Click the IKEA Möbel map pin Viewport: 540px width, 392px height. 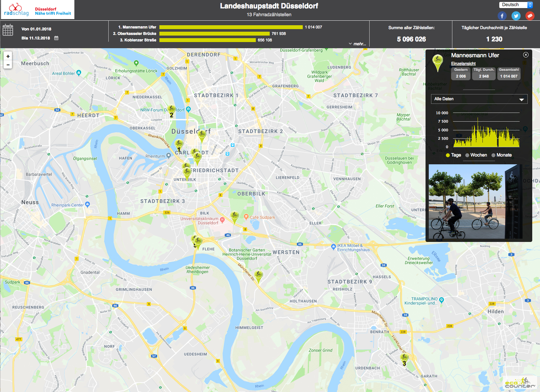coord(333,247)
